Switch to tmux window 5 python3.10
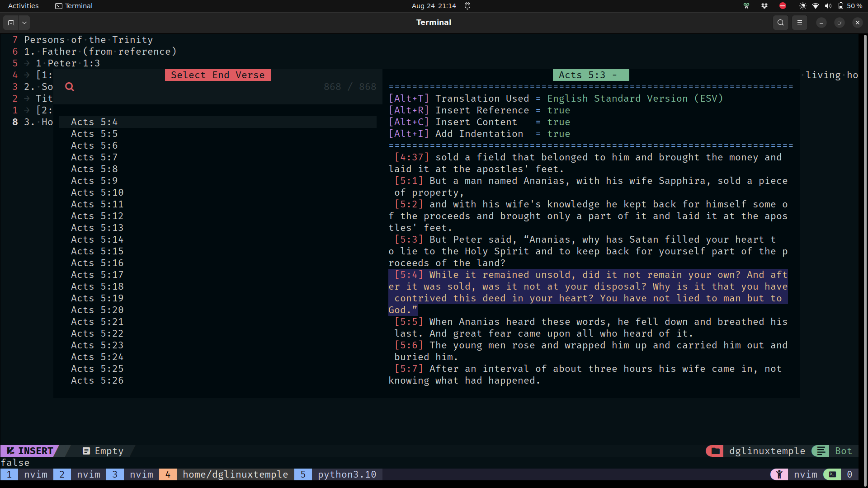Screen dimensions: 868x488 (x=346, y=474)
